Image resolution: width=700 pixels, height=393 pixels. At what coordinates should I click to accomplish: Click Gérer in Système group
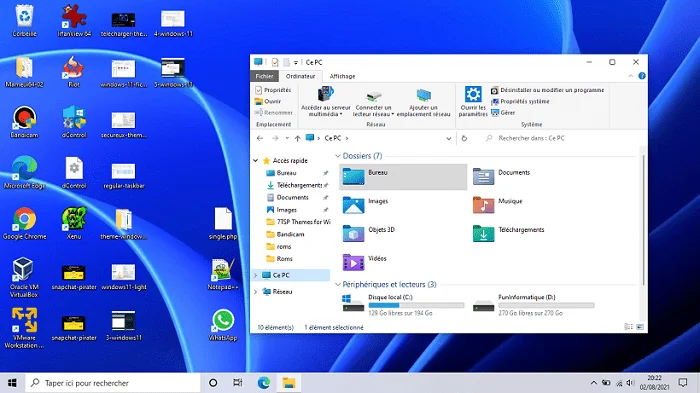click(x=503, y=113)
